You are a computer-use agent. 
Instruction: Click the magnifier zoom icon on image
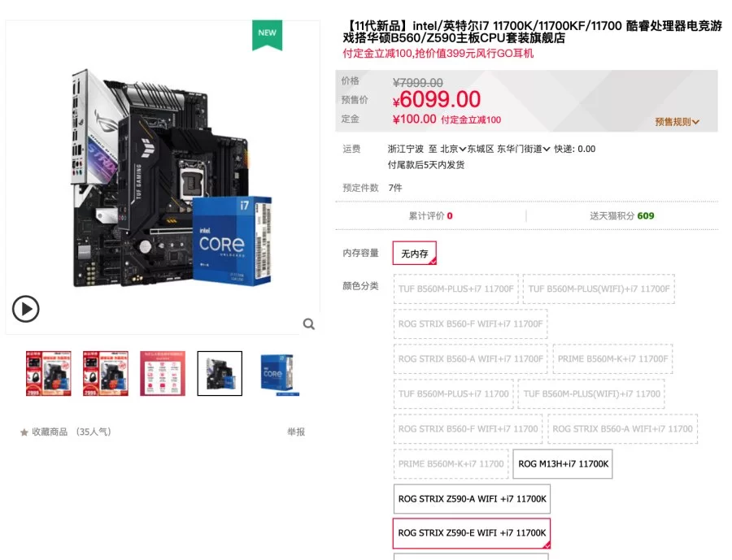(x=308, y=323)
